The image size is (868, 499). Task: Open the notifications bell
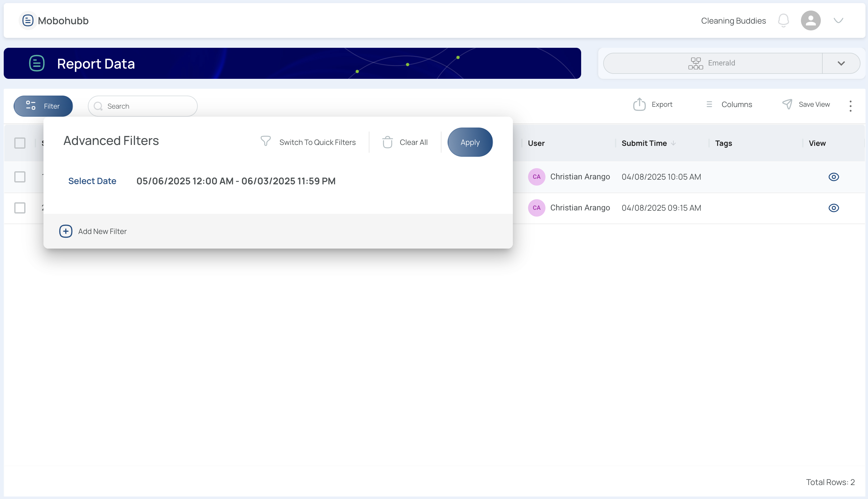783,20
